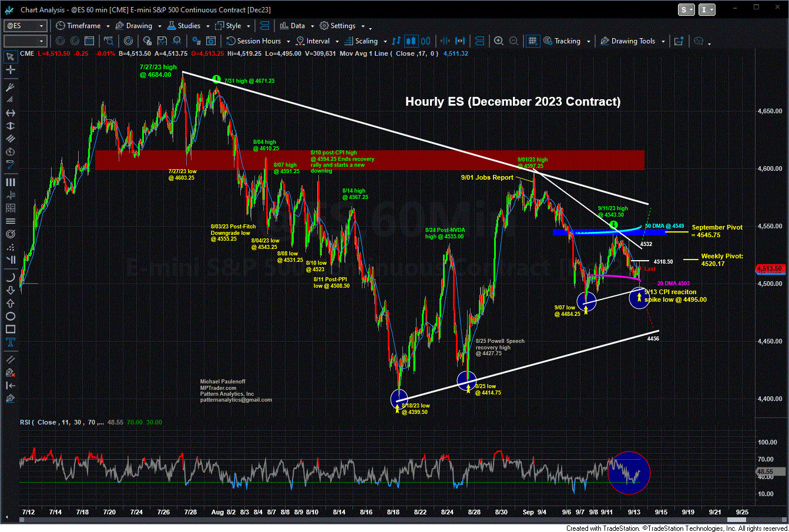Select the horizontal lines drawing tool

pos(11,222)
